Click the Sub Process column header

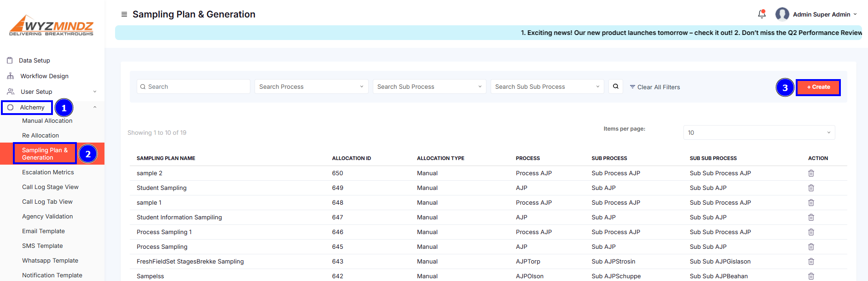pyautogui.click(x=609, y=158)
